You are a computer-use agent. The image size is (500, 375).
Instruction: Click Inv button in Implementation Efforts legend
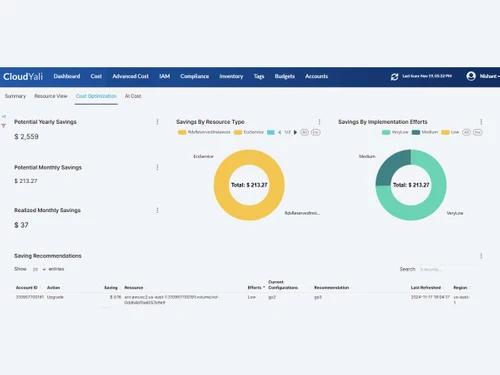pyautogui.click(x=477, y=132)
